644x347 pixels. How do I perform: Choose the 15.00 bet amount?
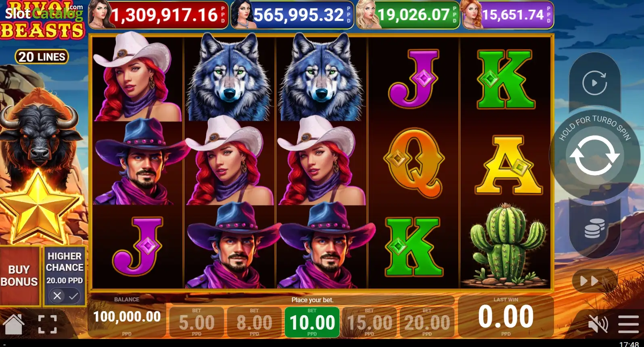369,322
